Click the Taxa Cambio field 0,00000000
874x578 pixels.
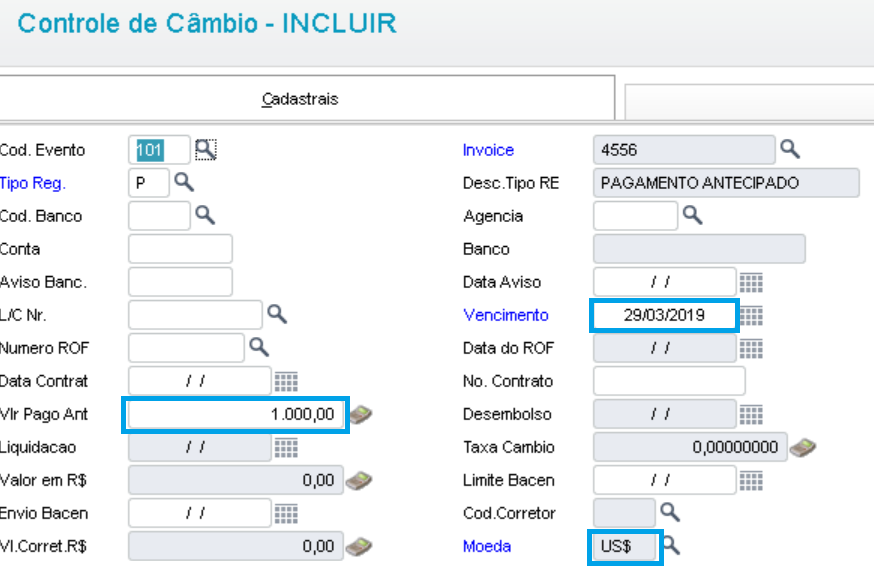point(690,447)
